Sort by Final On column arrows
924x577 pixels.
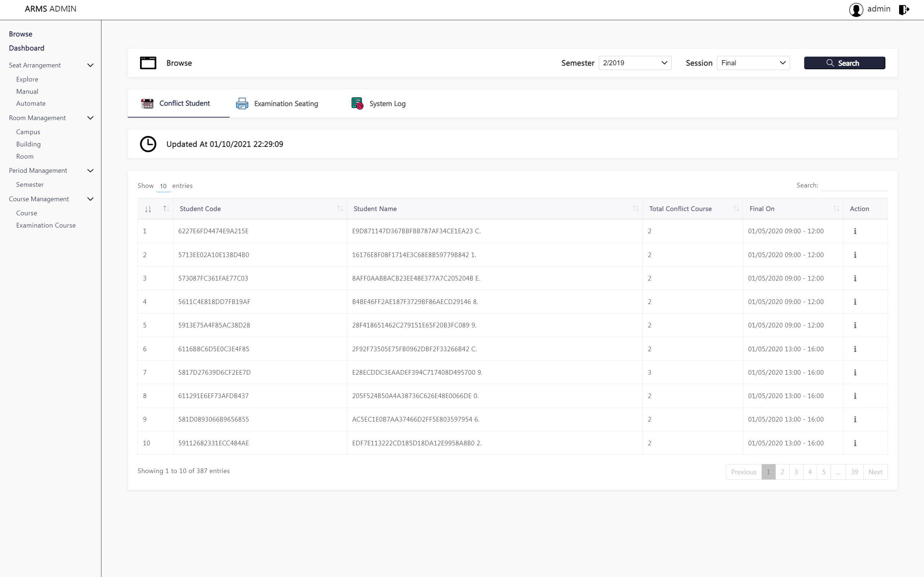pos(836,209)
